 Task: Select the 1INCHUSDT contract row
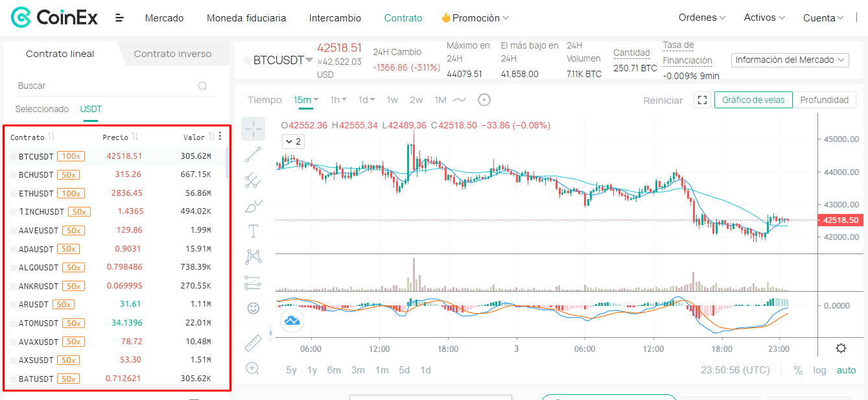tap(115, 211)
